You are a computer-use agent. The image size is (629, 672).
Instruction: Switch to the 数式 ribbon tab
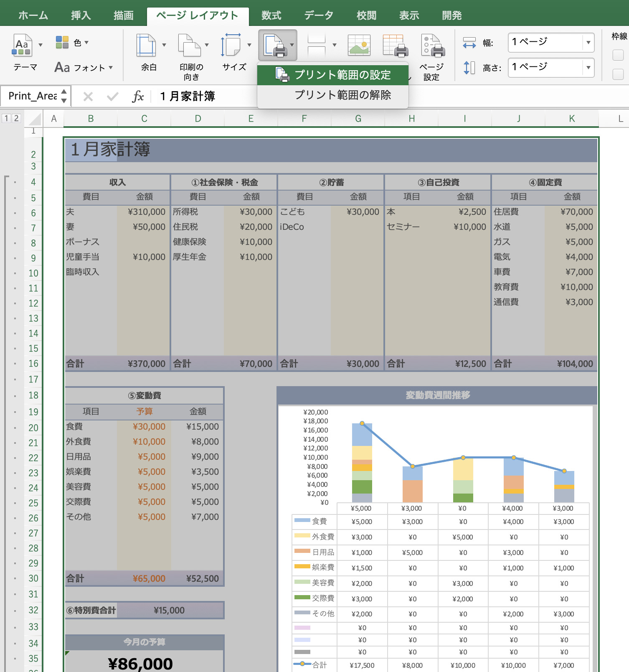[x=271, y=15]
